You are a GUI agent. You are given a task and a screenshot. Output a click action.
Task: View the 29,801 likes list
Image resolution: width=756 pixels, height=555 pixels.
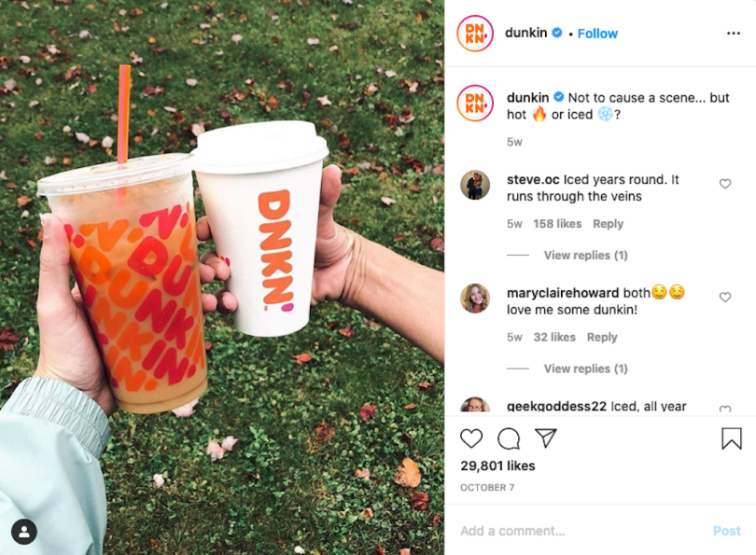(497, 465)
